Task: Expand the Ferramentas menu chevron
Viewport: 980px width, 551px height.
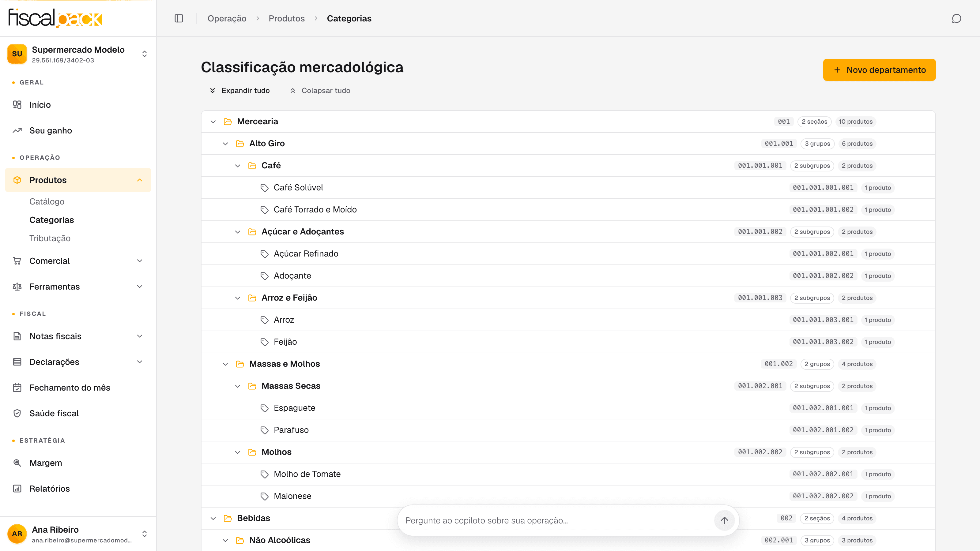Action: (140, 286)
